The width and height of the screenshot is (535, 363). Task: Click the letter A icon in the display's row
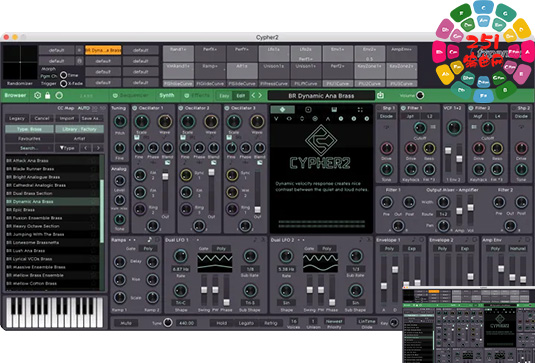click(328, 119)
